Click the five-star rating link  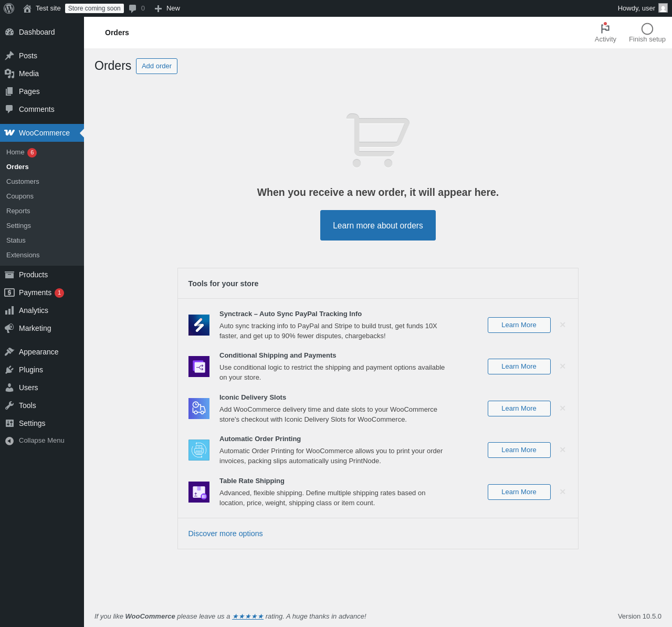248,616
